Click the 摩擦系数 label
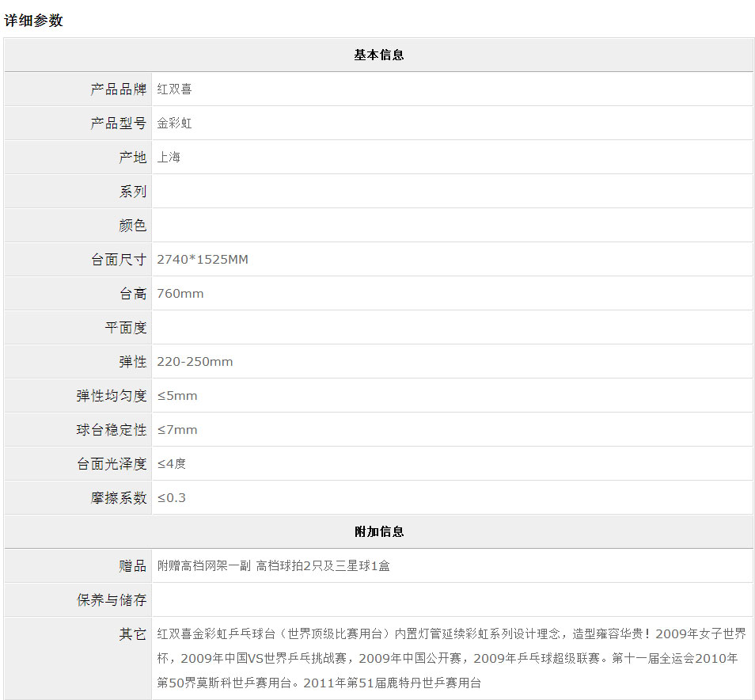Image resolution: width=755 pixels, height=700 pixels. coord(119,498)
